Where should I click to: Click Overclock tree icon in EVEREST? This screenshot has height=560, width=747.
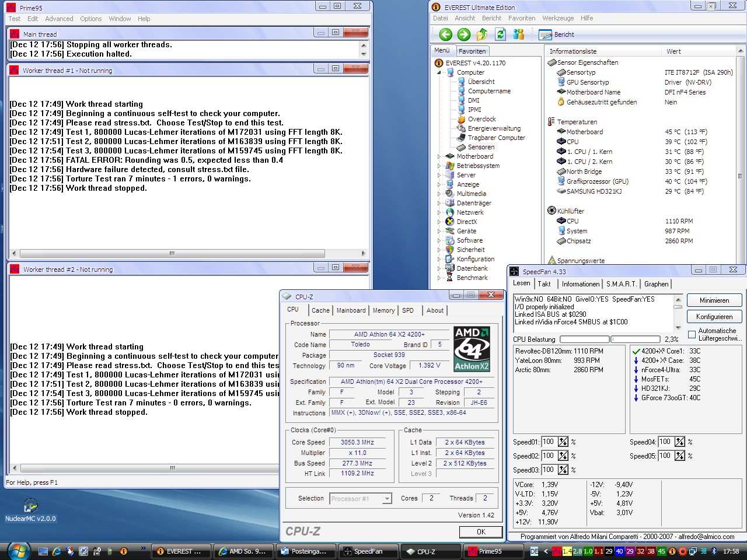tap(461, 119)
